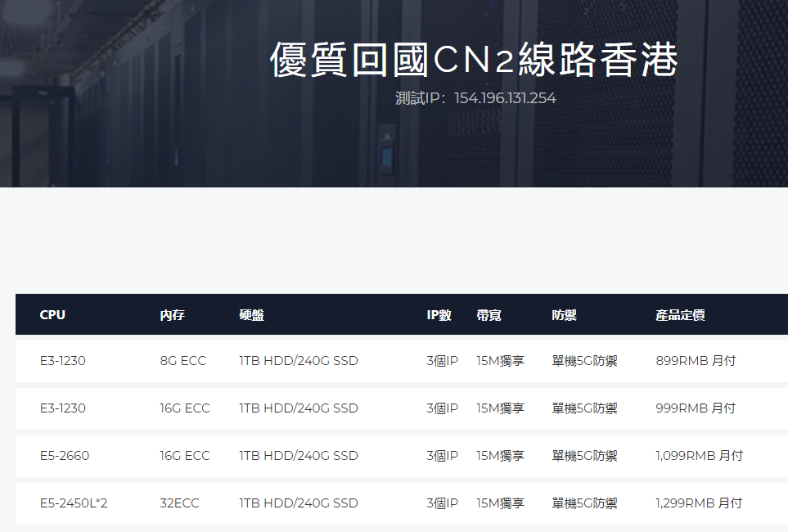Select the E5-2450L*2 CPU cell

point(74,503)
